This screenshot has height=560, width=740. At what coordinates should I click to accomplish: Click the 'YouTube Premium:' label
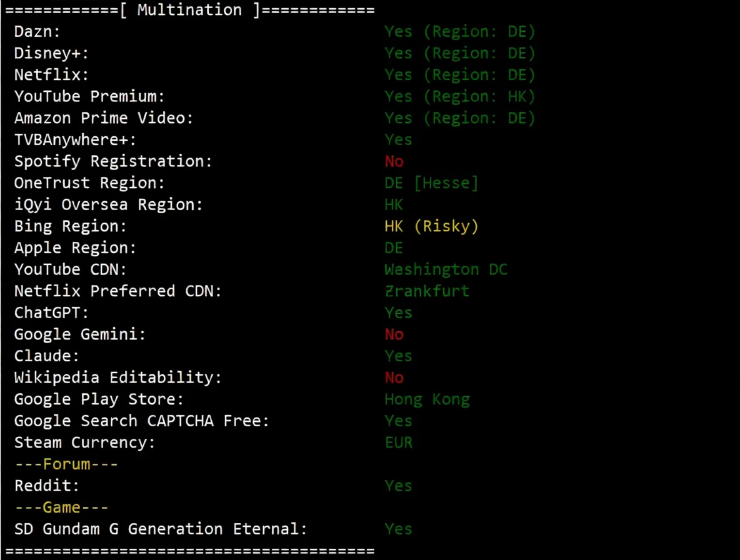[x=89, y=97]
